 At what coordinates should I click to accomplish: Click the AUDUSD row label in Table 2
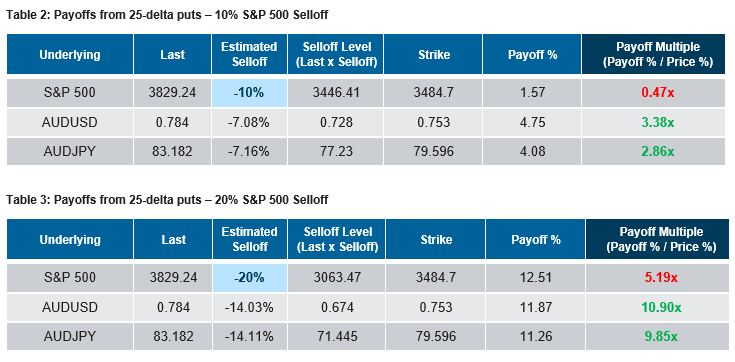click(70, 123)
